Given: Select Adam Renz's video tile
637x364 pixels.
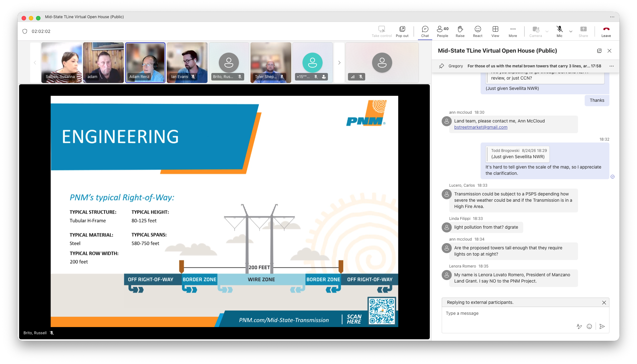Looking at the screenshot, I should click(x=145, y=63).
